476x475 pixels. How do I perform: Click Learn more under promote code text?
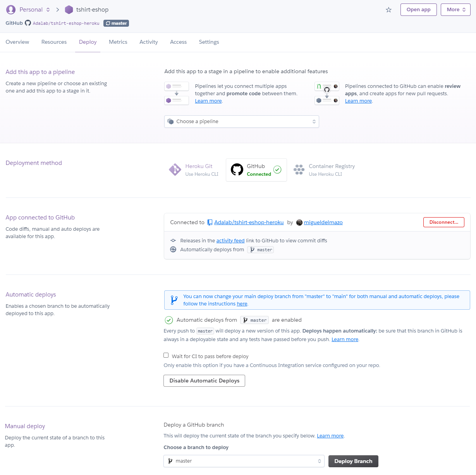click(208, 101)
